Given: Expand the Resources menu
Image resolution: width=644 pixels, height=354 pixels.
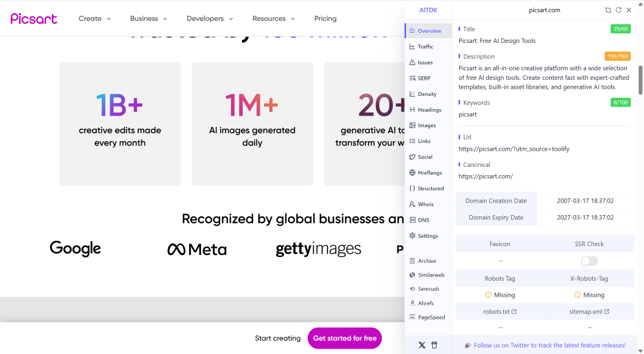Looking at the screenshot, I should click(x=274, y=18).
